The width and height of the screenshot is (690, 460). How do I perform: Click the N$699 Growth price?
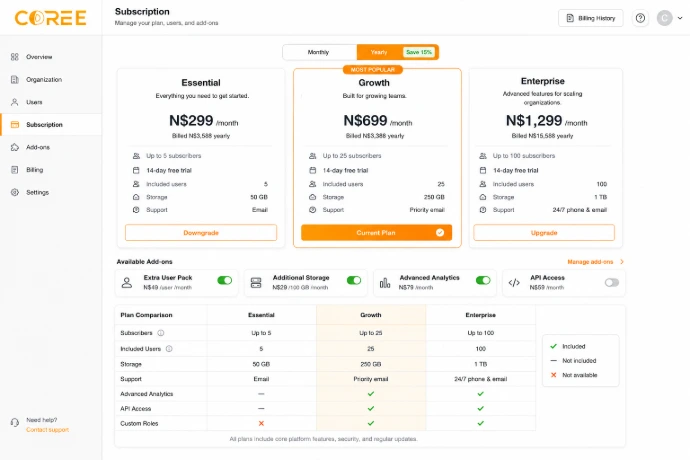click(365, 120)
